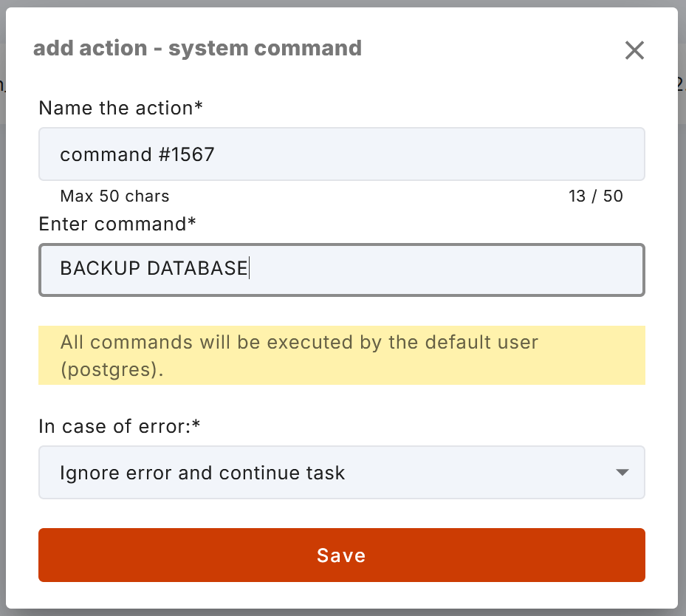Click the yellow postgres warning banner
The image size is (686, 616).
342,355
